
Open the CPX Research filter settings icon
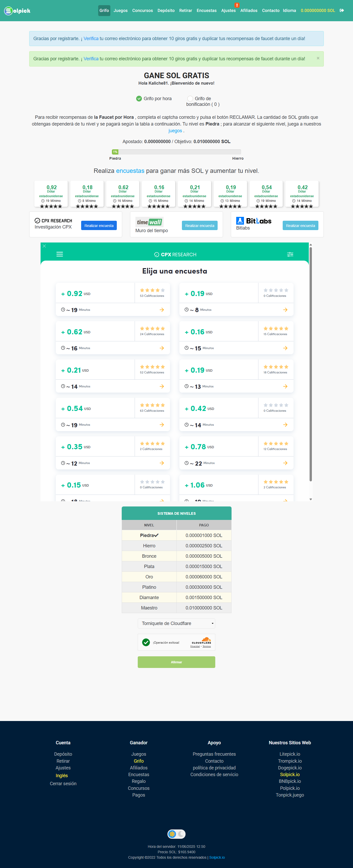point(290,254)
